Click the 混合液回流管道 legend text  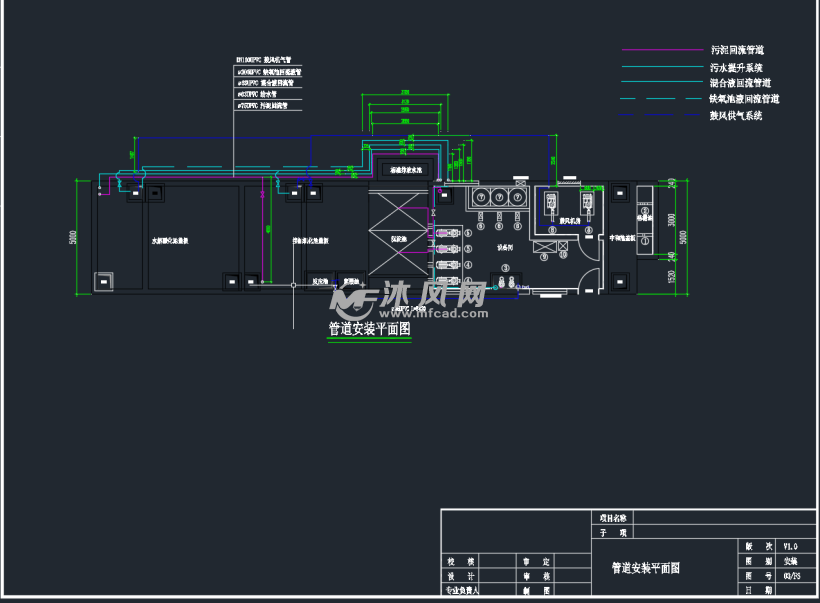click(x=739, y=83)
